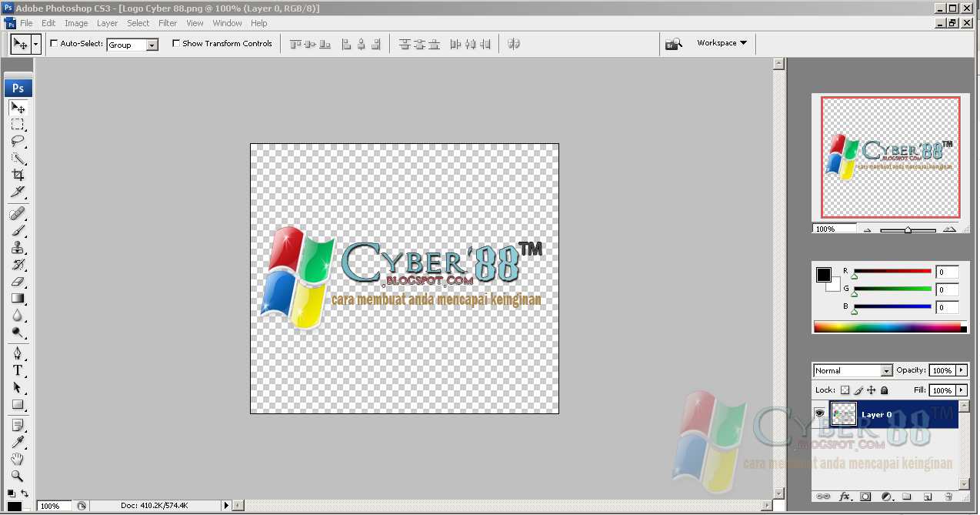The image size is (980, 515).
Task: Select the Healing Brush tool
Action: 18,213
